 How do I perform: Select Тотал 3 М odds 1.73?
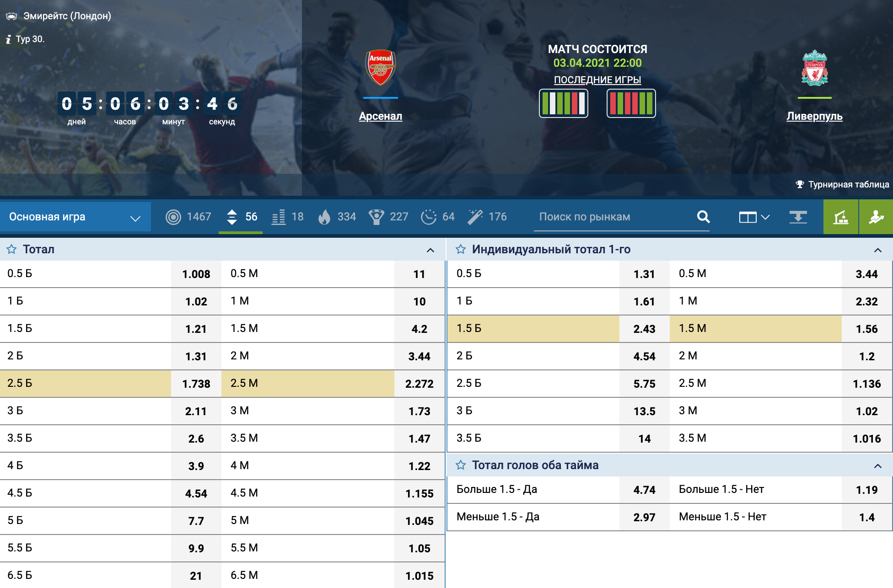(420, 411)
